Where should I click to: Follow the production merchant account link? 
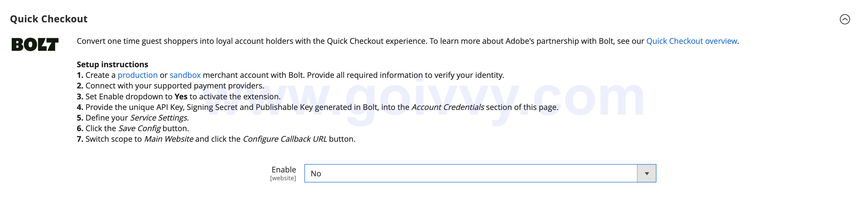tap(137, 75)
